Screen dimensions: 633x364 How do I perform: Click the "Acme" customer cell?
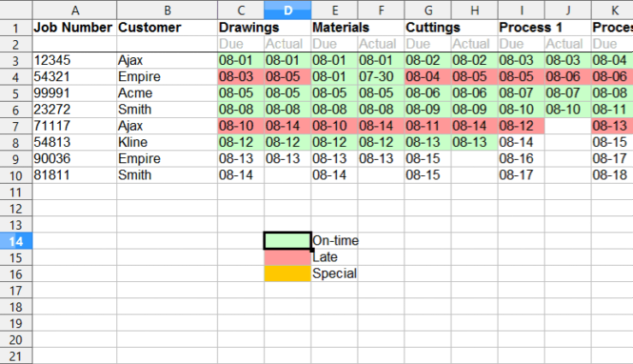pos(166,93)
